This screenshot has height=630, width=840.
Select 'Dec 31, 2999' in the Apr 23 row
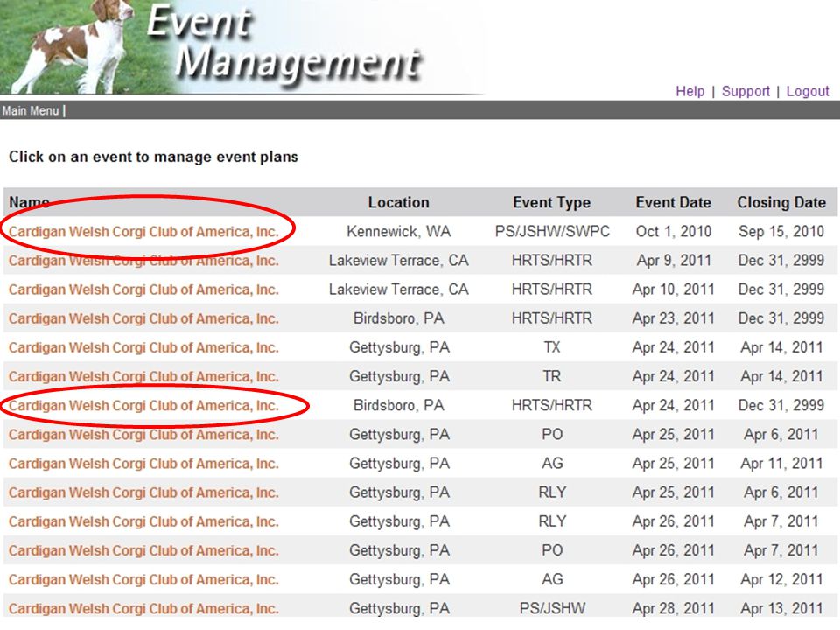pos(781,318)
